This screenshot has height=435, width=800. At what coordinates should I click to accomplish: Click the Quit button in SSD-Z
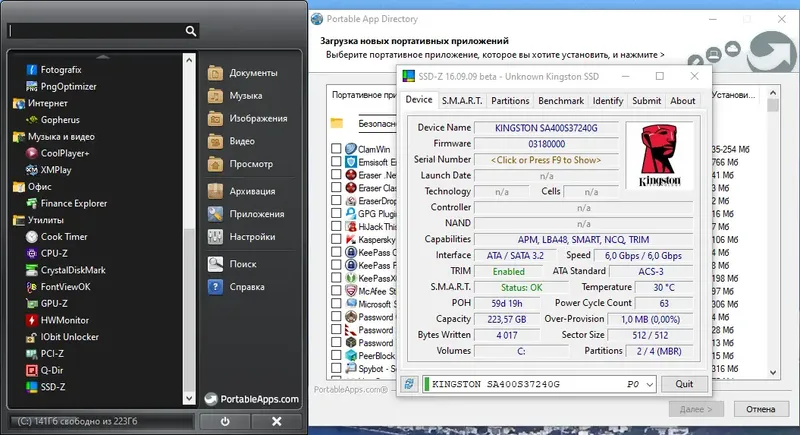click(x=684, y=384)
